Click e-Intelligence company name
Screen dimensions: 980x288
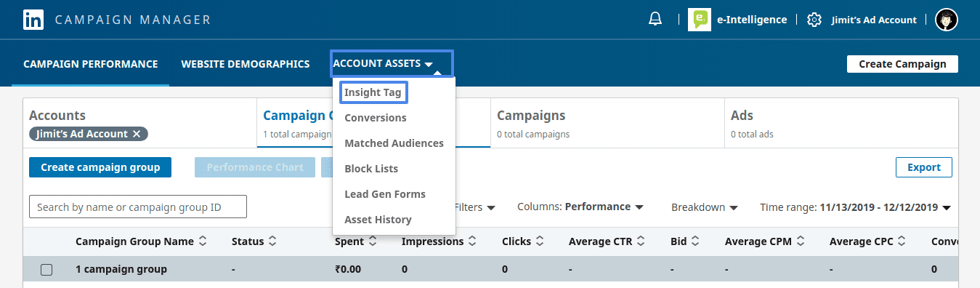pyautogui.click(x=752, y=20)
